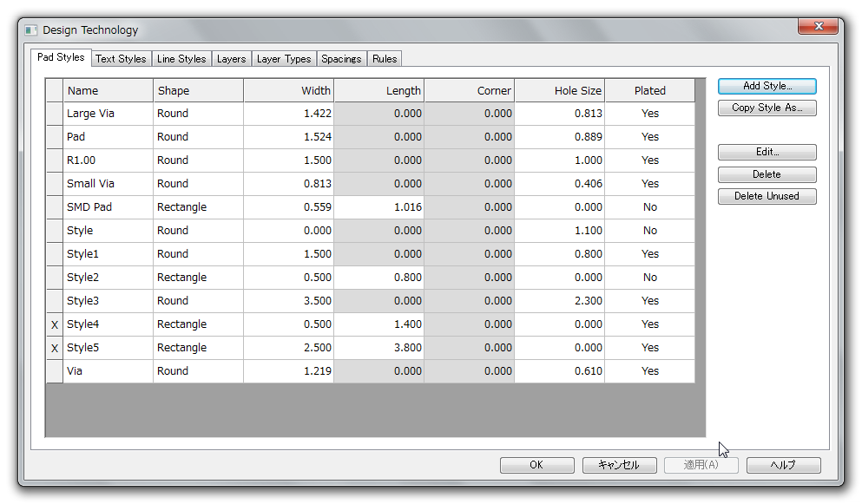Switch to the Rules tab

click(x=385, y=59)
